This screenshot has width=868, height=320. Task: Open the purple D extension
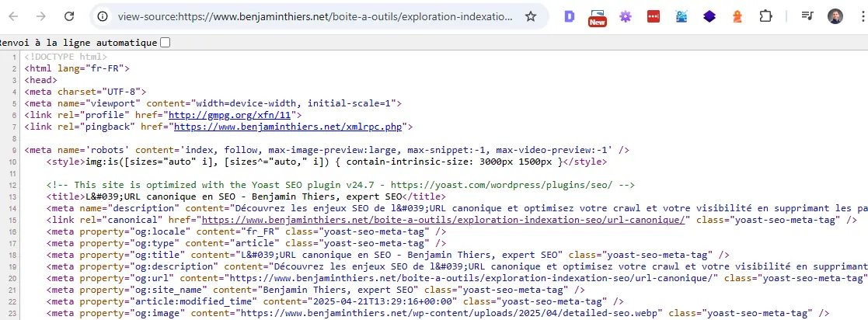click(x=569, y=16)
